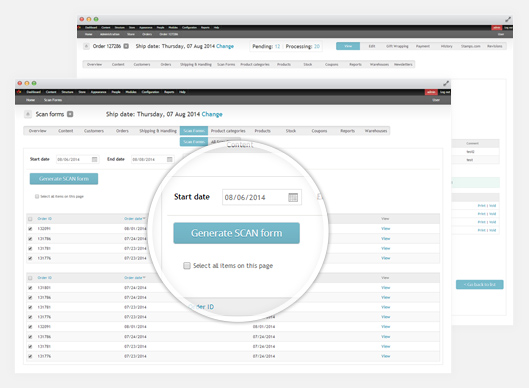Open Configuration menu in Scan forms admin bar

point(150,92)
